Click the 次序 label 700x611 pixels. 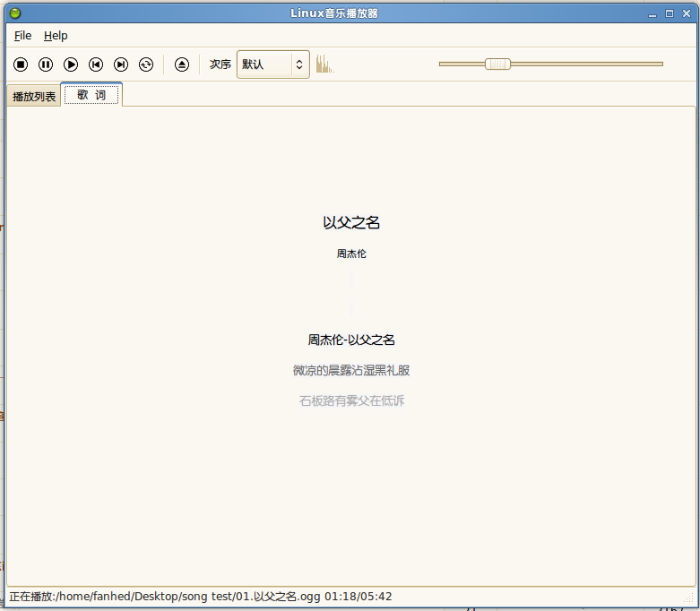[x=220, y=65]
